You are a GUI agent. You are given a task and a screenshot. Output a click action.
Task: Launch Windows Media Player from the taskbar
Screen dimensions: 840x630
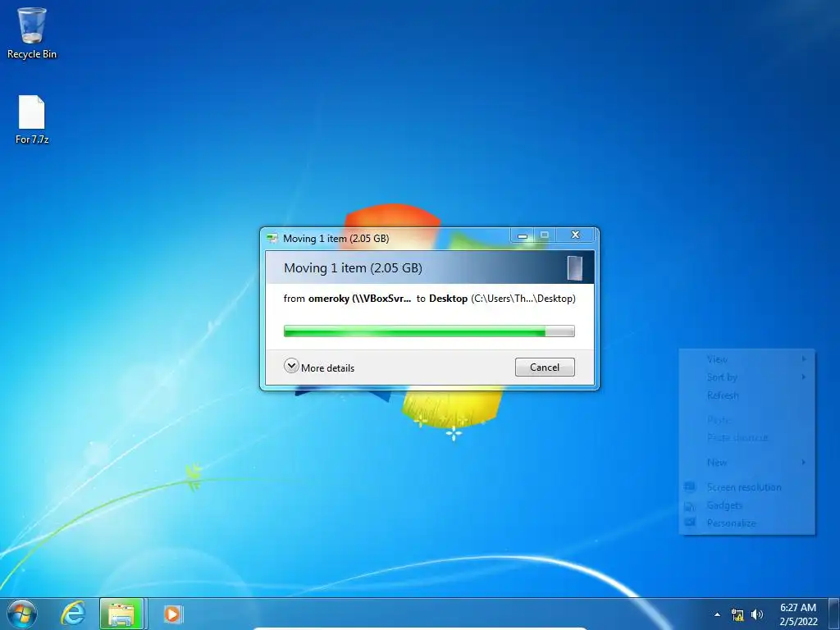point(172,614)
